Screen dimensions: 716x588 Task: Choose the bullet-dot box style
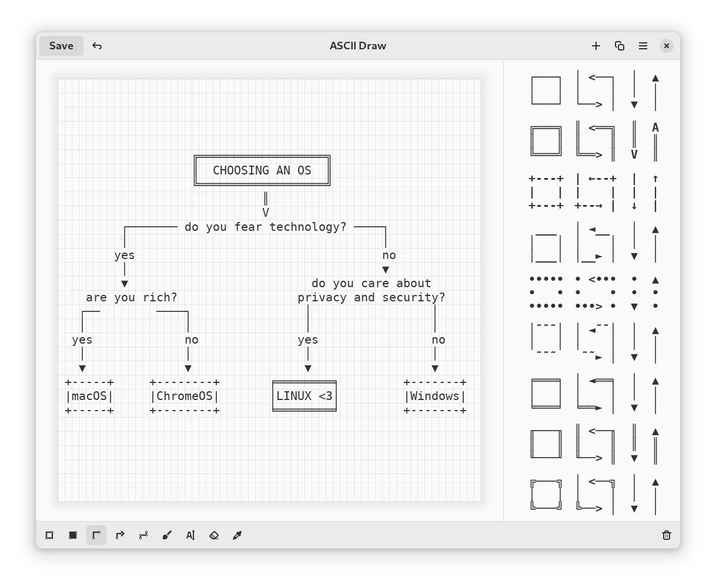(x=595, y=293)
